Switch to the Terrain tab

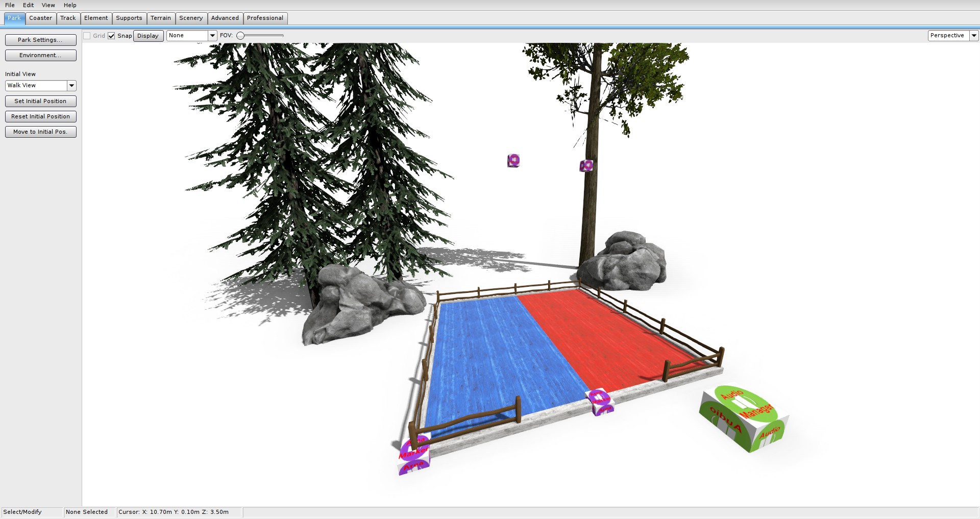click(x=161, y=18)
